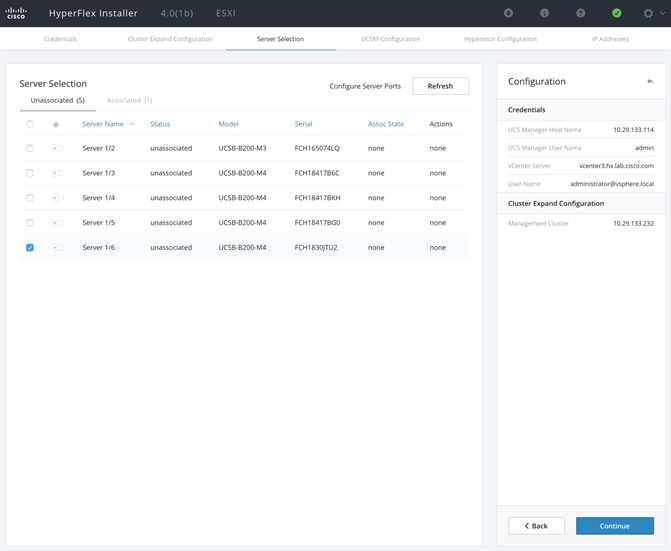Select all servers checkbox
The height and width of the screenshot is (551, 671).
(30, 124)
